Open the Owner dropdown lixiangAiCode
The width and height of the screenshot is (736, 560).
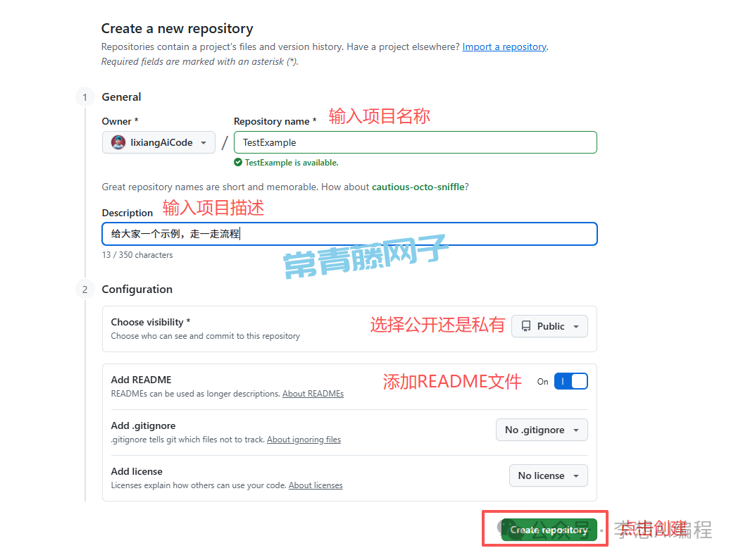click(158, 142)
